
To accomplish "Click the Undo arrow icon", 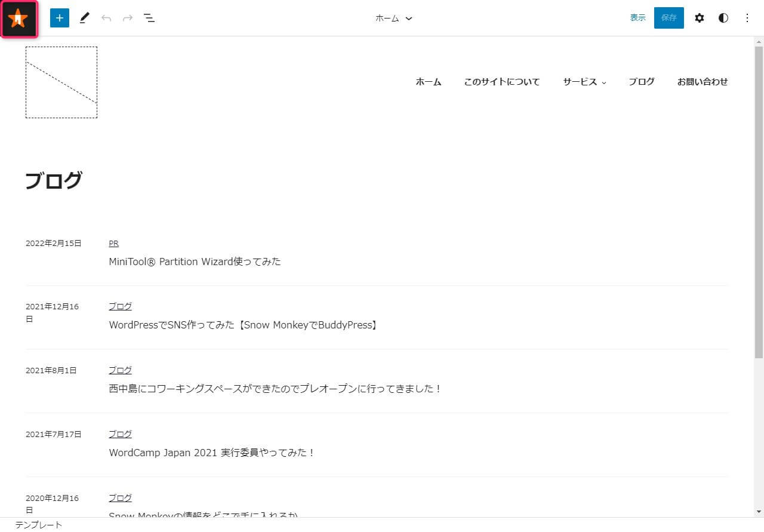I will (x=106, y=18).
